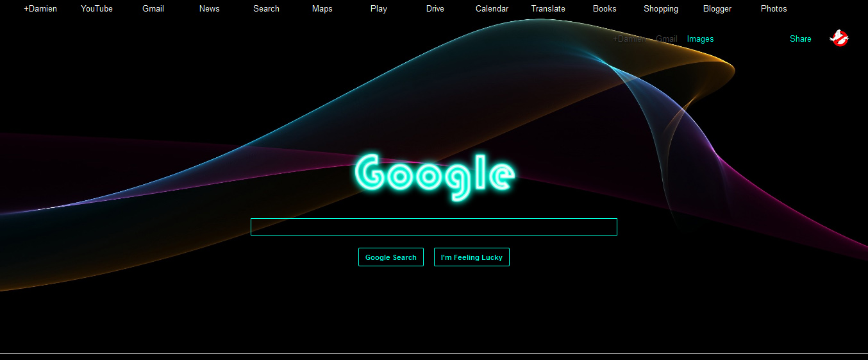Image resolution: width=868 pixels, height=360 pixels.
Task: Click the Google Search button
Action: point(391,257)
